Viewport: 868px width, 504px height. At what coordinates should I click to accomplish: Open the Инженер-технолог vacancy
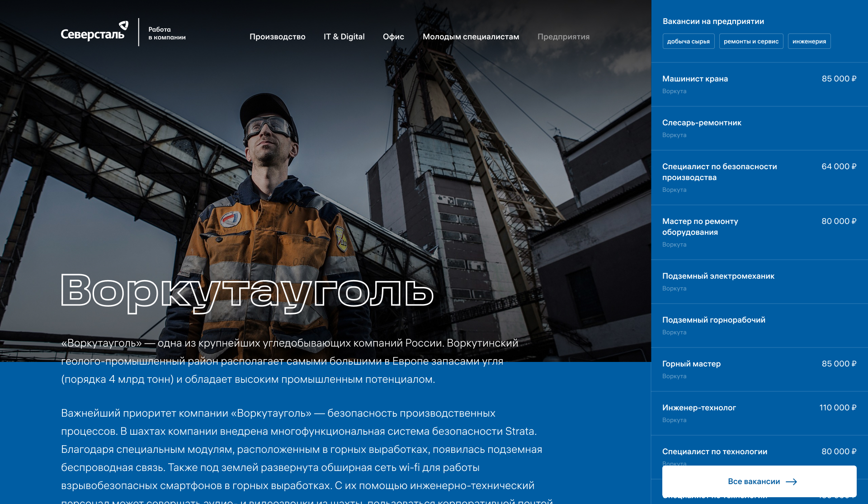coord(699,408)
